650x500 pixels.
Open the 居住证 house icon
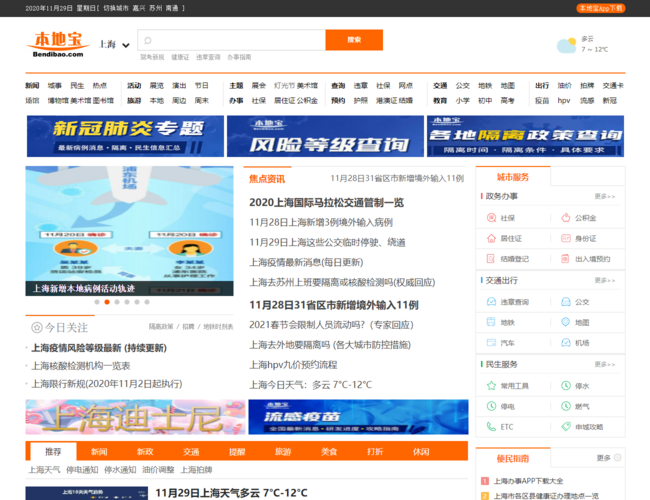click(x=491, y=238)
